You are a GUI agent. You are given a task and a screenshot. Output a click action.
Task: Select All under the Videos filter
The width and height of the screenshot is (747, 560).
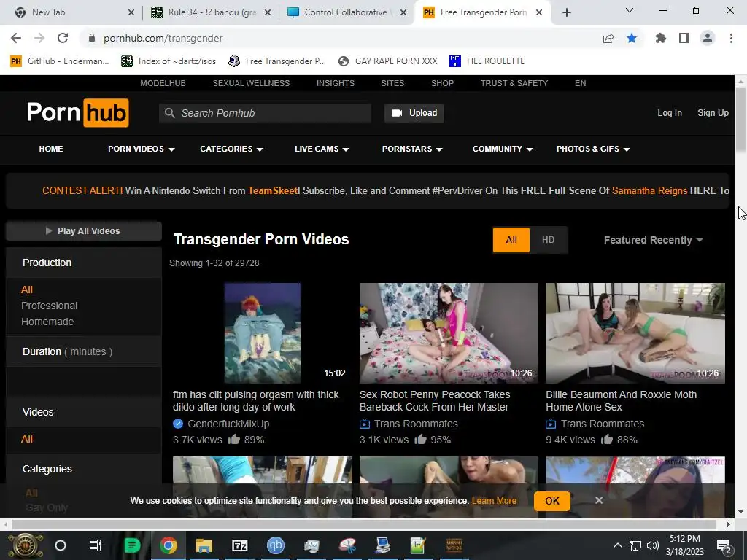coord(27,439)
